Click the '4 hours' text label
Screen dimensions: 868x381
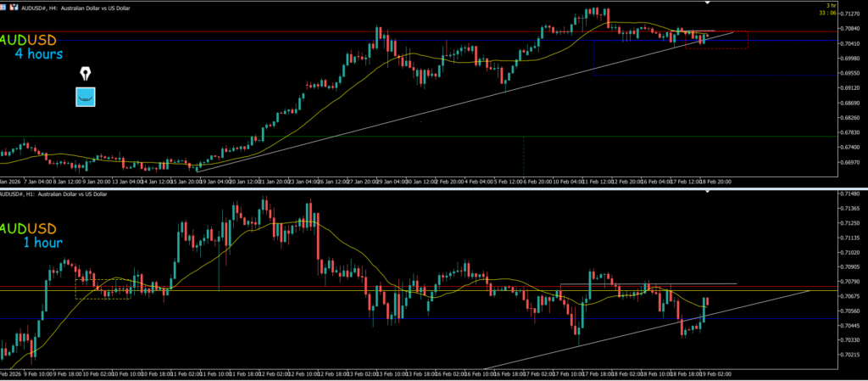point(39,54)
